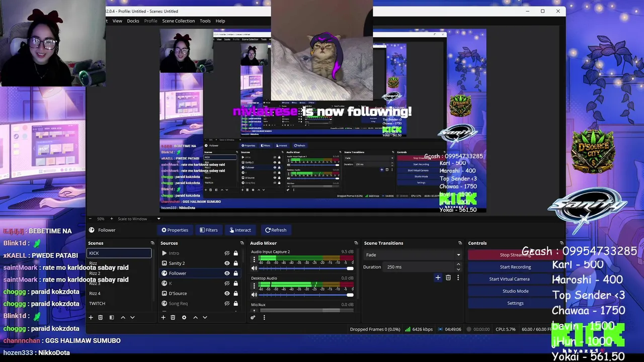Mute Audio Input Capture 2 speaker
Viewport: 644px width, 362px height.
pyautogui.click(x=254, y=268)
